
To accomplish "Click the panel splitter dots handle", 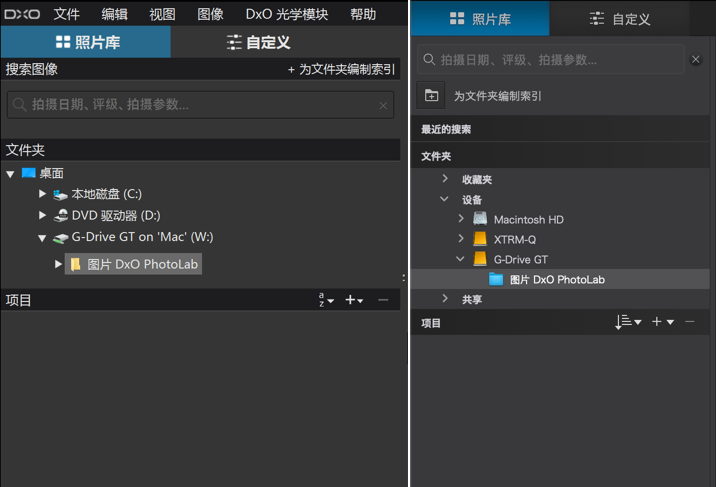I will [404, 278].
